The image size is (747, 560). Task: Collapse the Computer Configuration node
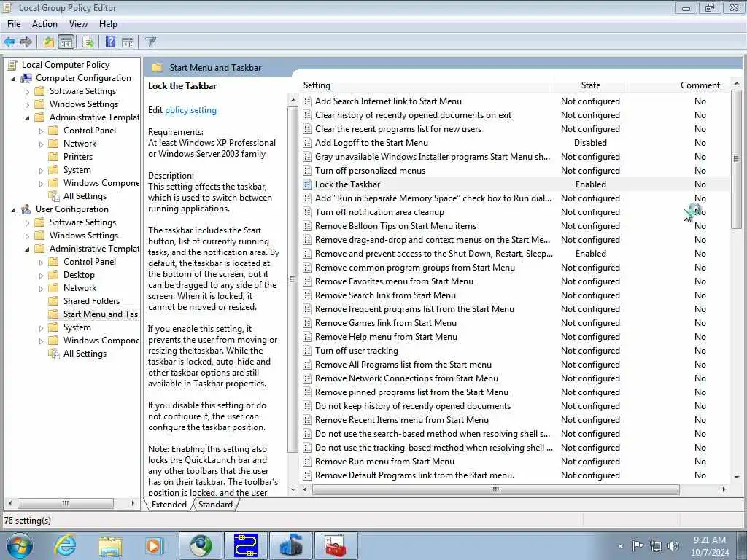coord(13,78)
